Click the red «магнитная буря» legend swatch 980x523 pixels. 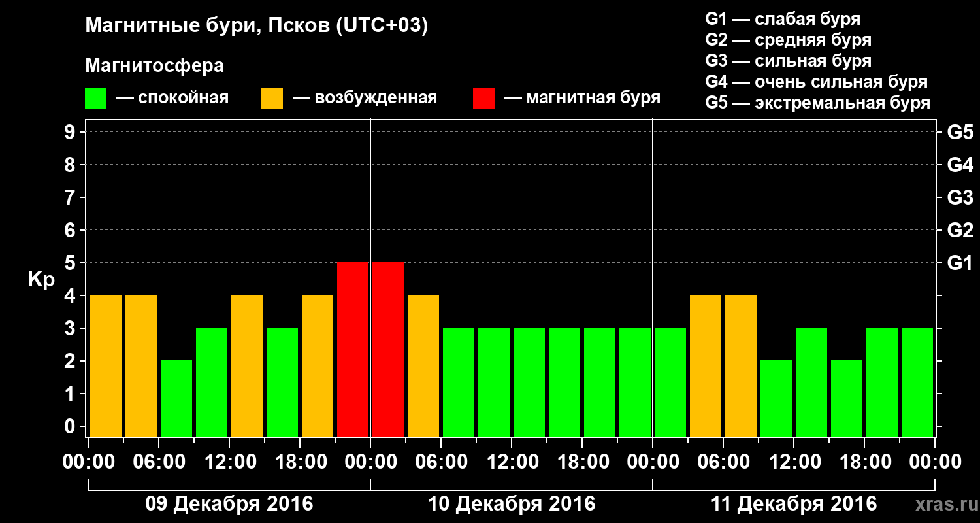(x=483, y=99)
